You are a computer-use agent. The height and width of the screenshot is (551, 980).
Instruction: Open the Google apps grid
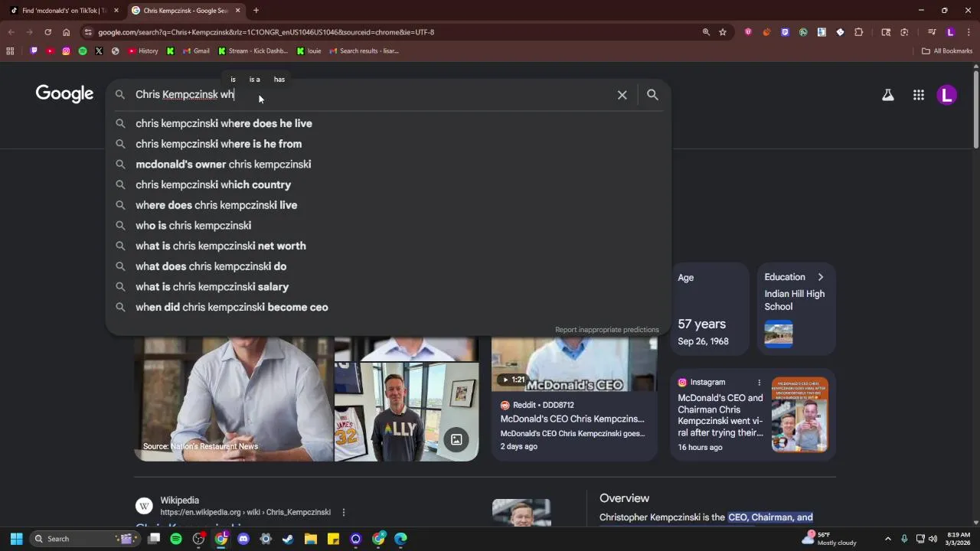[x=918, y=95]
